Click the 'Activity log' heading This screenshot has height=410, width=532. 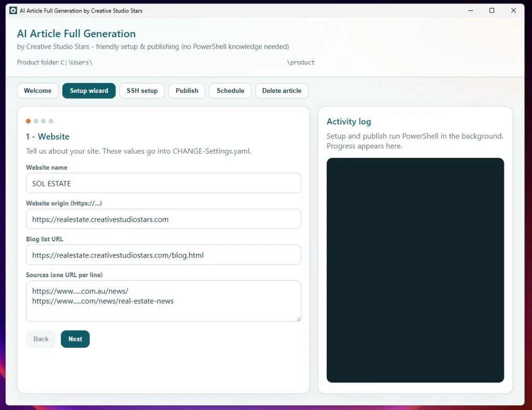349,121
